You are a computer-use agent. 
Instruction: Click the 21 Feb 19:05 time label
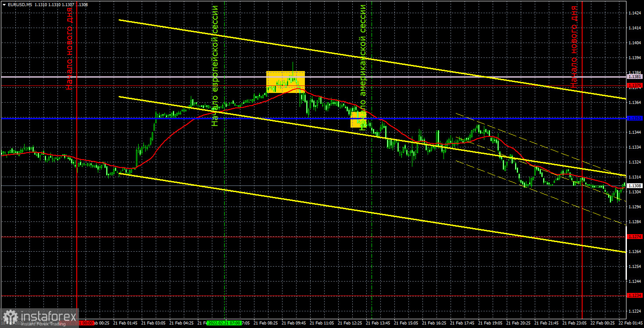491,323
